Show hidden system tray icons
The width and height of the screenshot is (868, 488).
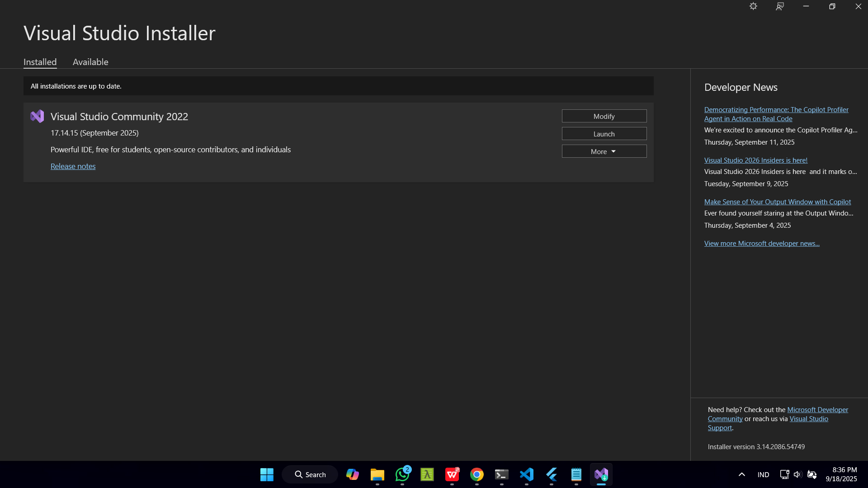(x=742, y=474)
